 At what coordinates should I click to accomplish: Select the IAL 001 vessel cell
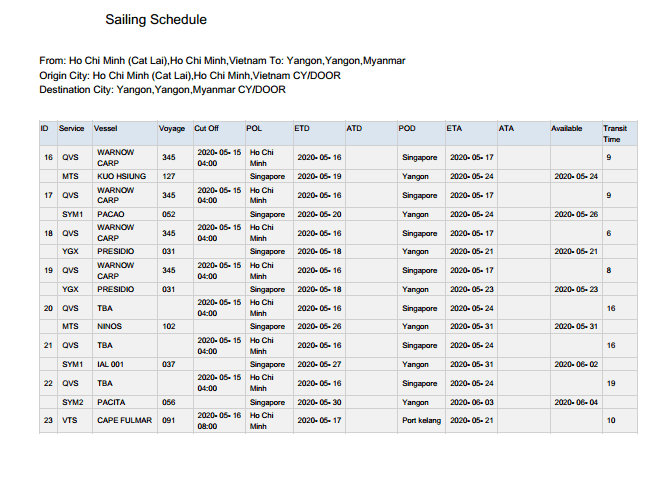(x=113, y=364)
